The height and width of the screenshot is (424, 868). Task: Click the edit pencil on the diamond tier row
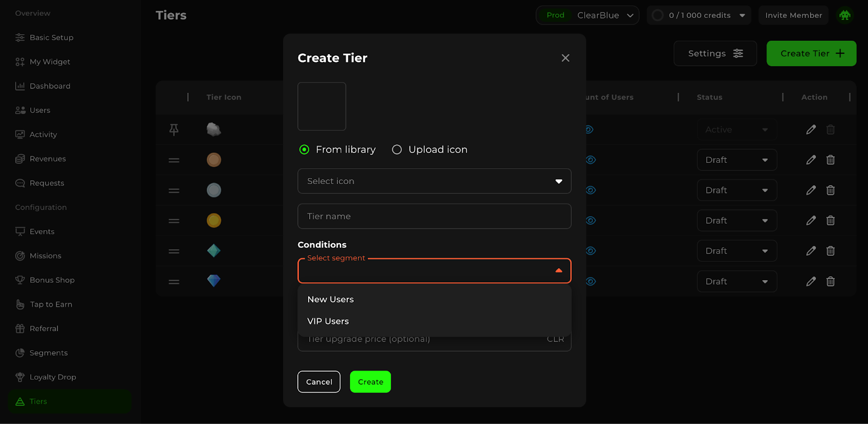pyautogui.click(x=810, y=281)
